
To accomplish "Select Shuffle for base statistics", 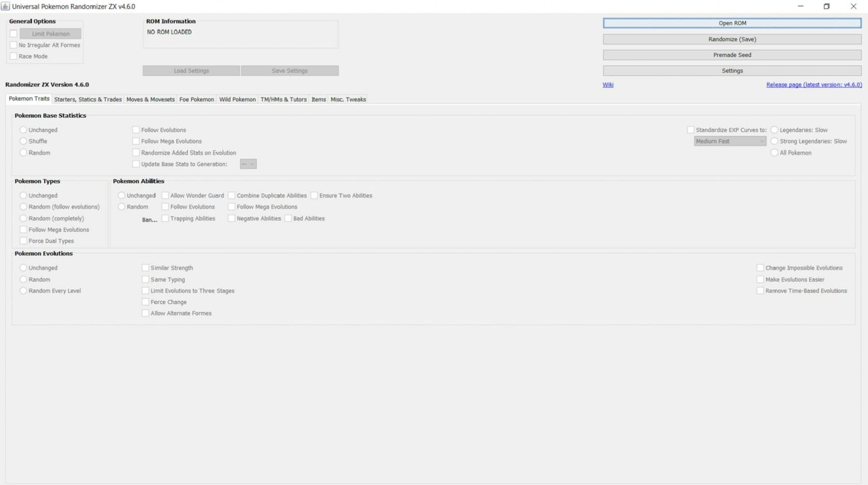I will pyautogui.click(x=23, y=142).
